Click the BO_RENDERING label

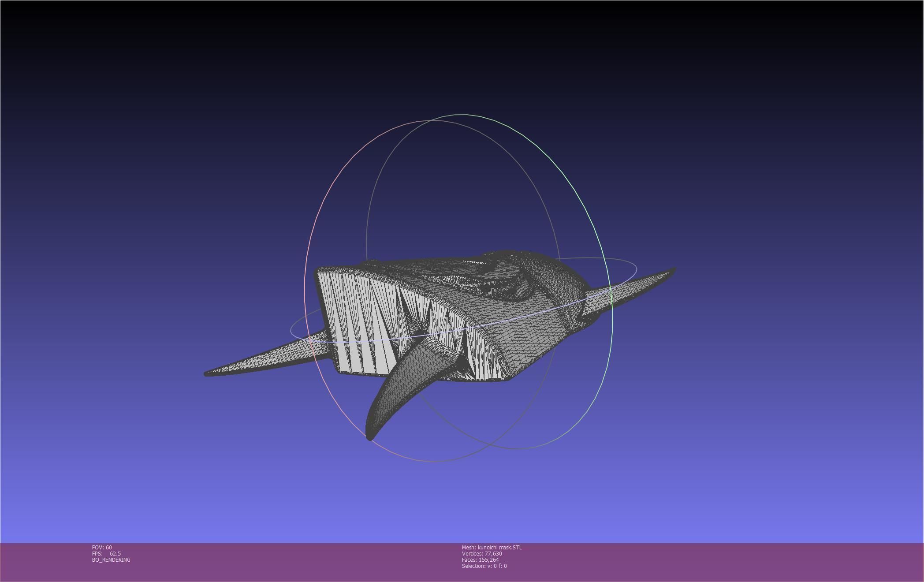[x=111, y=560]
